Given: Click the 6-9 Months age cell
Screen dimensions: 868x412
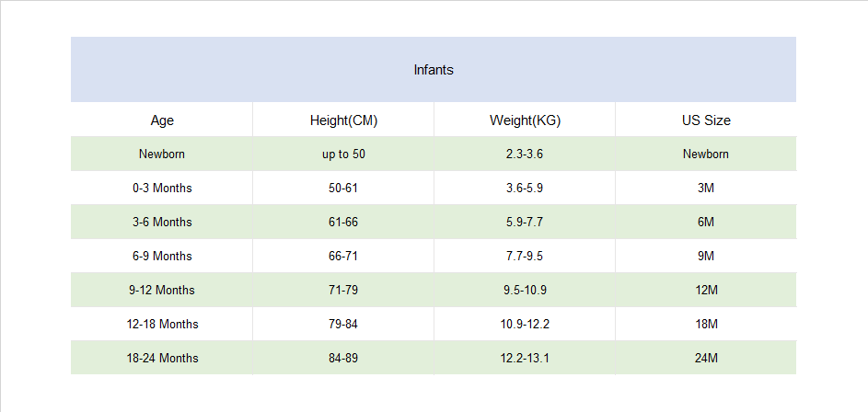Looking at the screenshot, I should pos(162,256).
